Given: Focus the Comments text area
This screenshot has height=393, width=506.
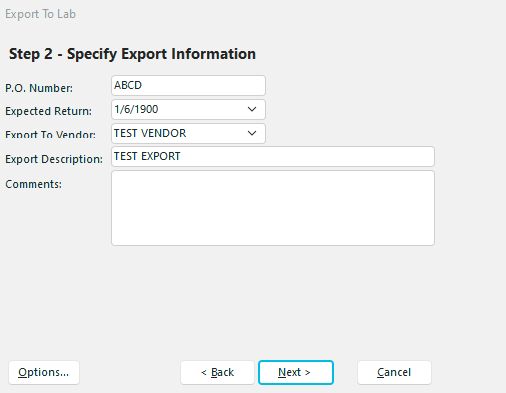Looking at the screenshot, I should coord(273,208).
